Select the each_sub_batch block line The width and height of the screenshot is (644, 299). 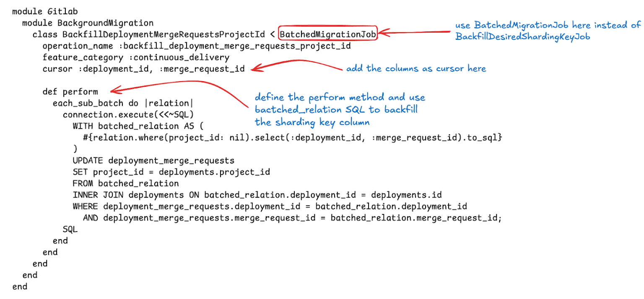(122, 103)
